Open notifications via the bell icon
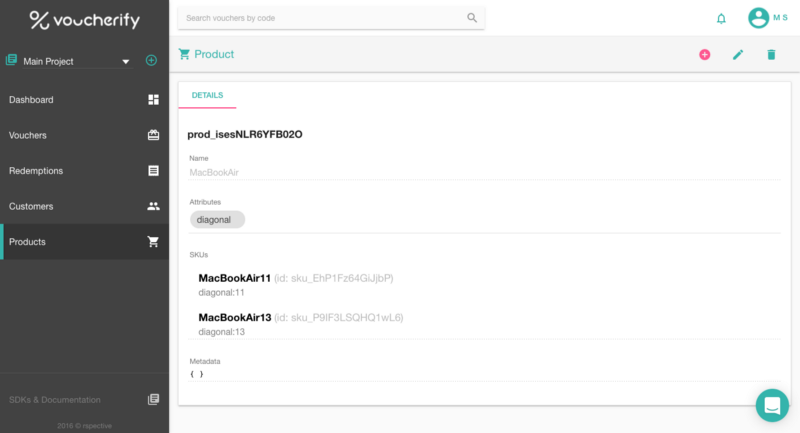The image size is (800, 433). pos(721,19)
